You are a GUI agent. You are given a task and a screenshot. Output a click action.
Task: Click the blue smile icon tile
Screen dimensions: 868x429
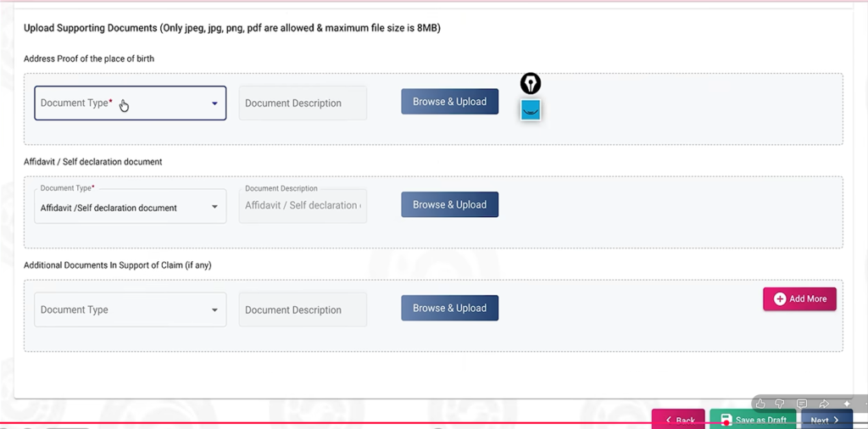click(x=531, y=110)
